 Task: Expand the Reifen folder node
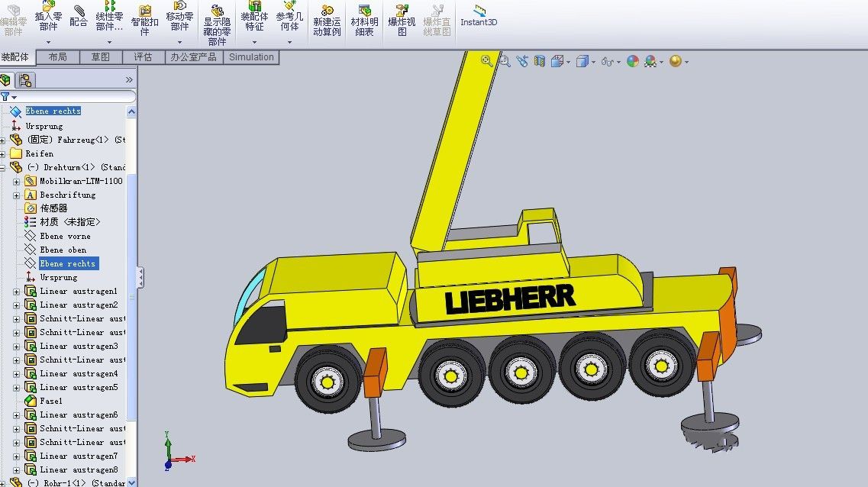(3, 154)
